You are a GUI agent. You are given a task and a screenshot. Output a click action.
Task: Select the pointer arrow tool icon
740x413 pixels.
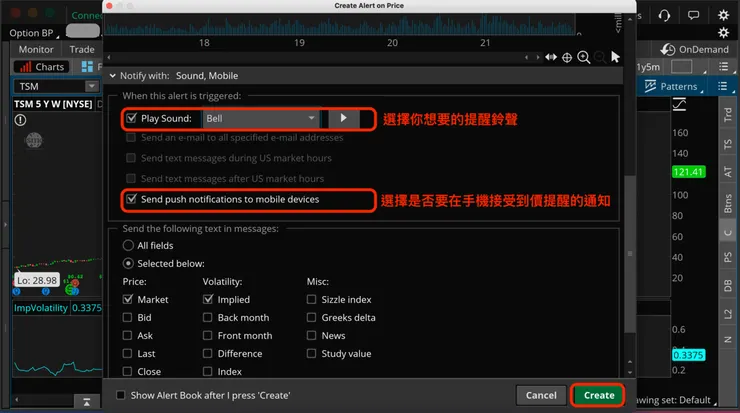coord(615,57)
